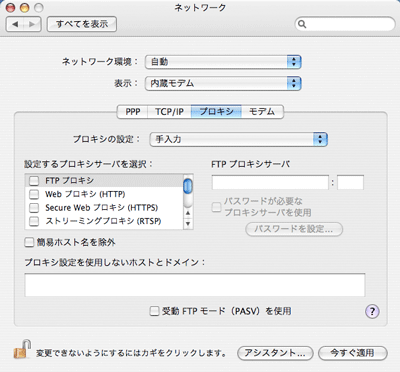Click the FTP proxy server address field
This screenshot has width=400, height=372.
(x=270, y=182)
